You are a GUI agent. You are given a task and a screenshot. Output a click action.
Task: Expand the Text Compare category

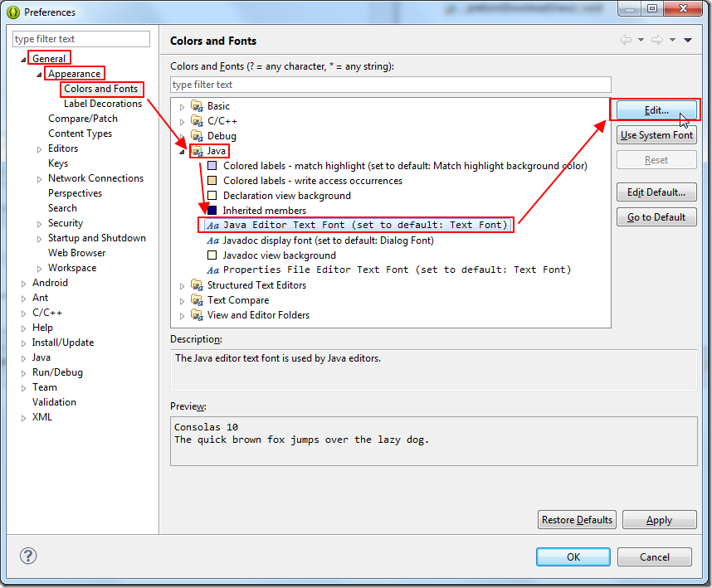182,301
